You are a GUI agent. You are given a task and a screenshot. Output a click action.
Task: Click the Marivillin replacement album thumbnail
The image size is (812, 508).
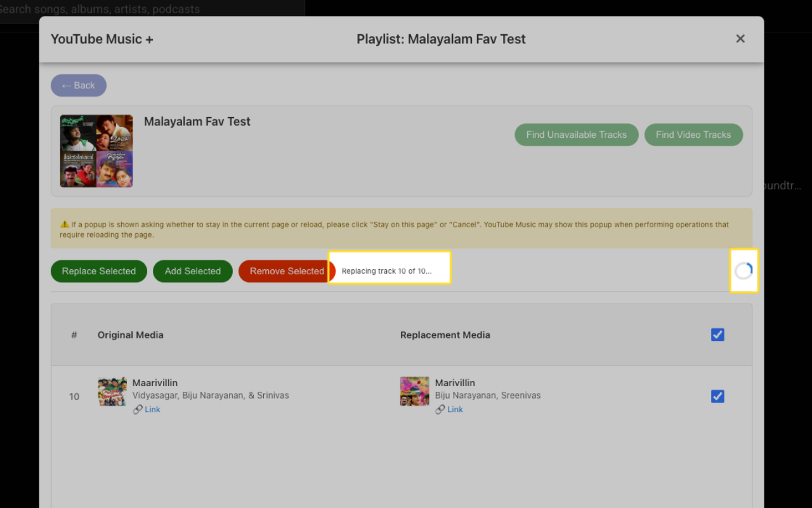click(415, 391)
